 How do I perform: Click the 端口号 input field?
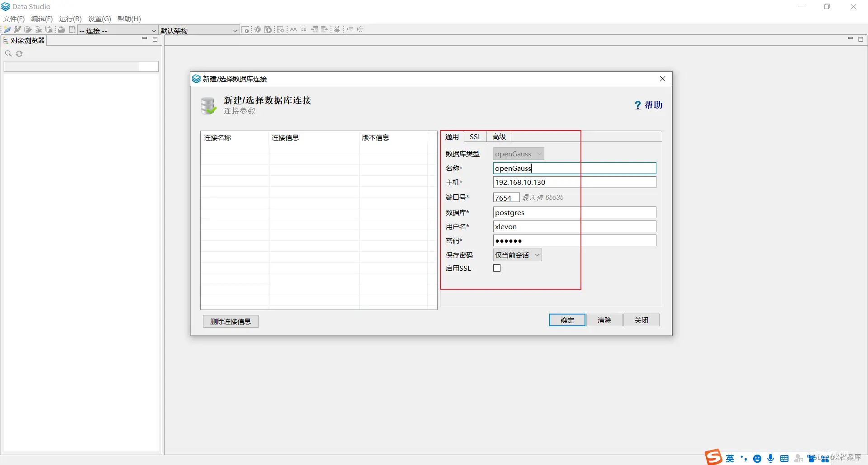click(506, 197)
